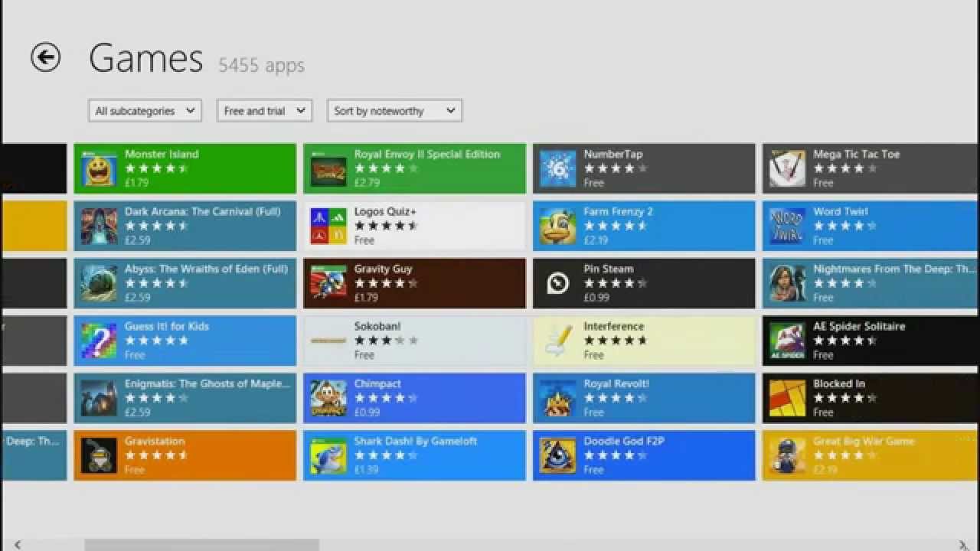980x551 pixels.
Task: Go back using the back arrow button
Action: point(45,57)
